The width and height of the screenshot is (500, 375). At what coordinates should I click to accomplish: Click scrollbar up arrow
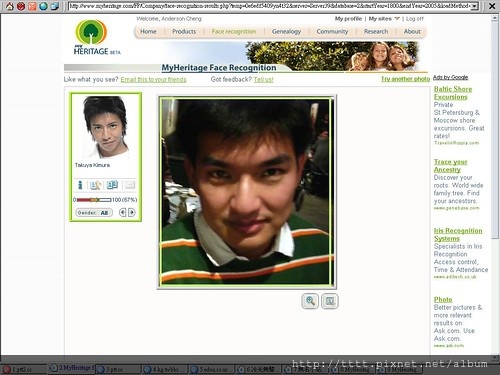pyautogui.click(x=495, y=18)
